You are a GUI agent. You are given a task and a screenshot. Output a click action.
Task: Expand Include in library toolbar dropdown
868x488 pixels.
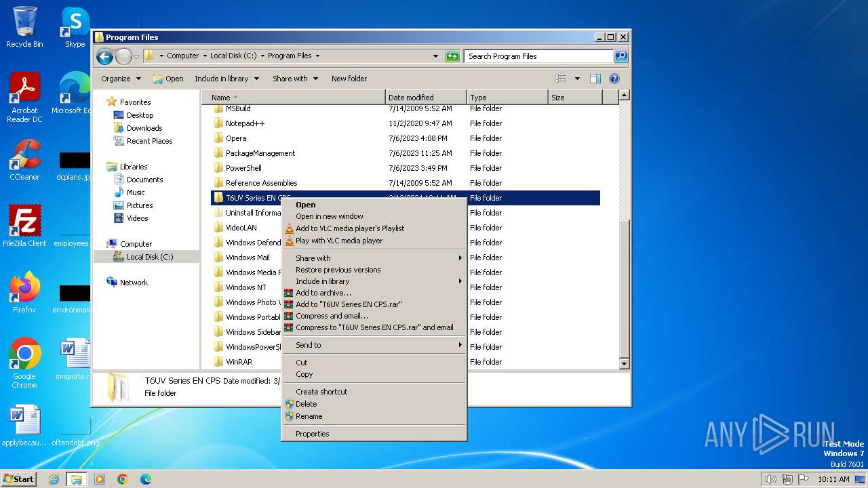[226, 79]
